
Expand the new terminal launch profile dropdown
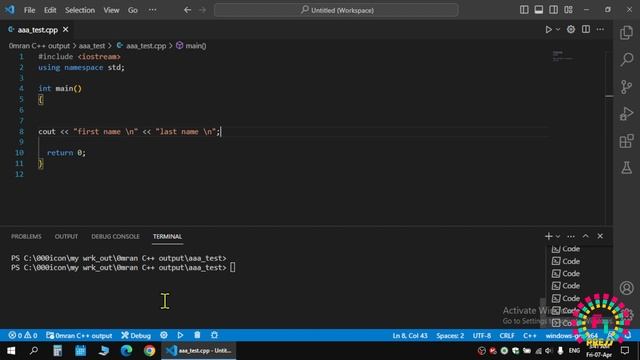tap(558, 236)
